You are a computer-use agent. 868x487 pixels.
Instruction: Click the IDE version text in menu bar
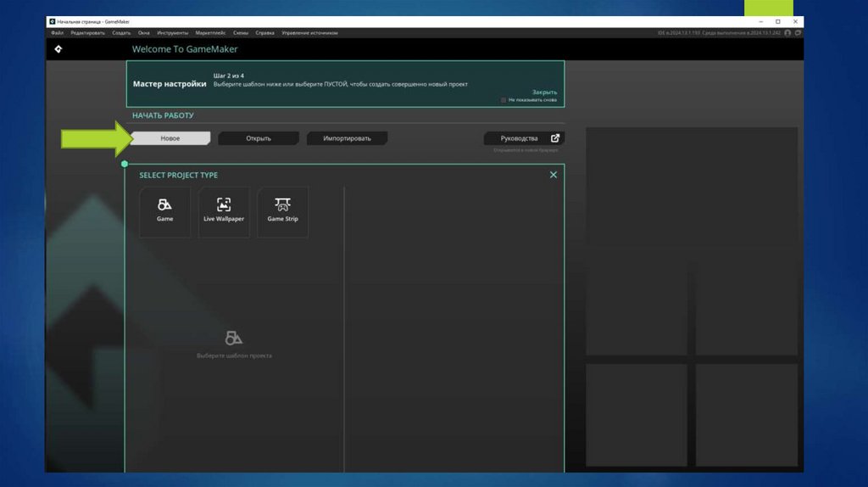(x=719, y=33)
